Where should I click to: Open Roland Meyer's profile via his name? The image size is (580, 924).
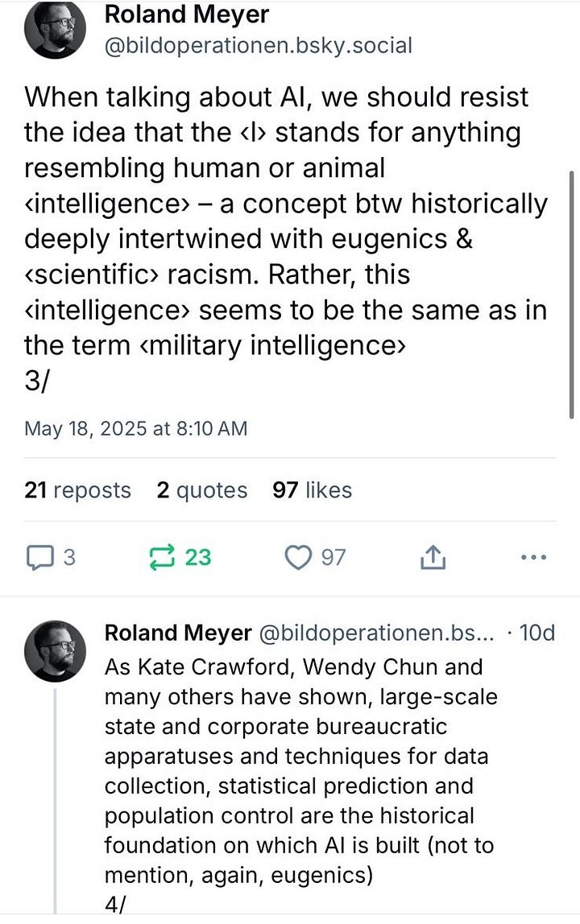pyautogui.click(x=187, y=14)
